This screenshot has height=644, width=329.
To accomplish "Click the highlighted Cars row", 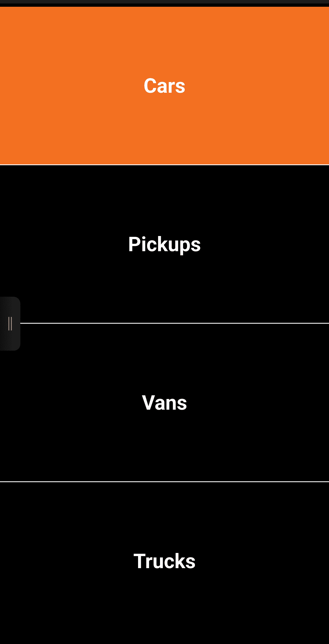I will click(x=164, y=86).
